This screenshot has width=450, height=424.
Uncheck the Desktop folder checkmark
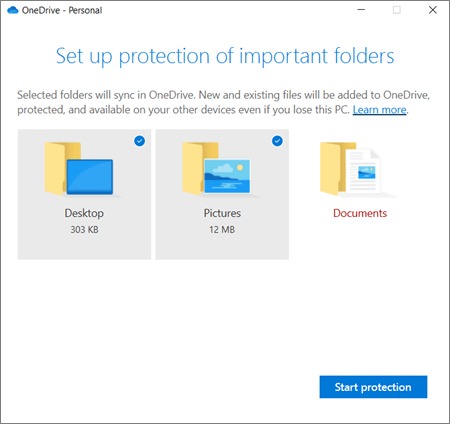click(x=140, y=141)
